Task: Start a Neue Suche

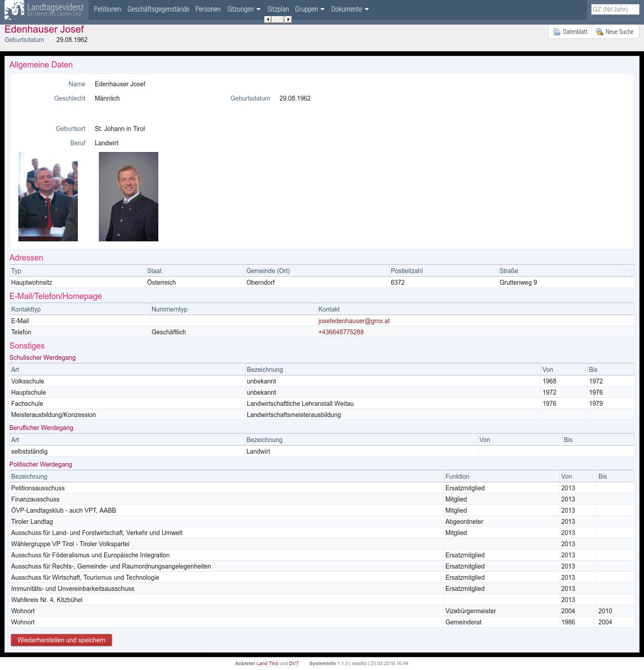Action: [615, 32]
